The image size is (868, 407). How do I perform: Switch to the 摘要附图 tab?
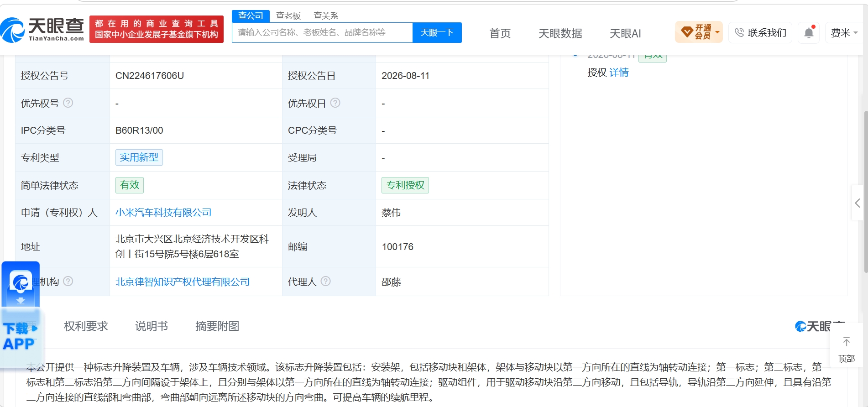click(x=217, y=326)
